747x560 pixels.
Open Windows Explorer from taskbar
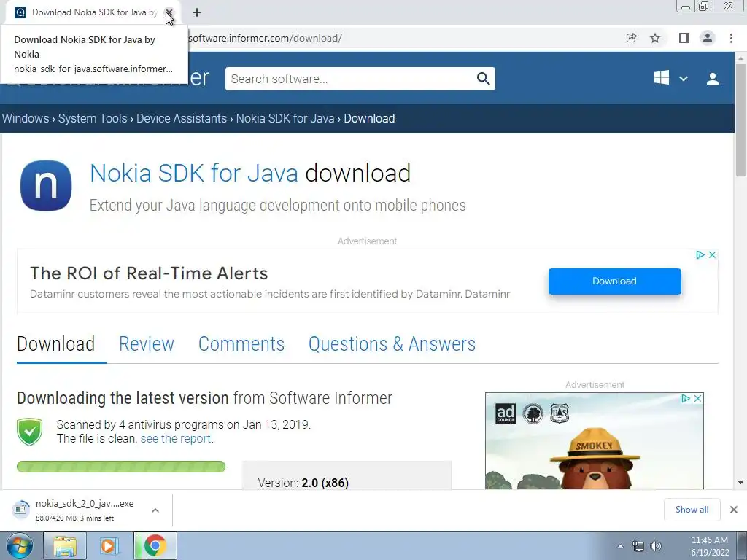65,545
